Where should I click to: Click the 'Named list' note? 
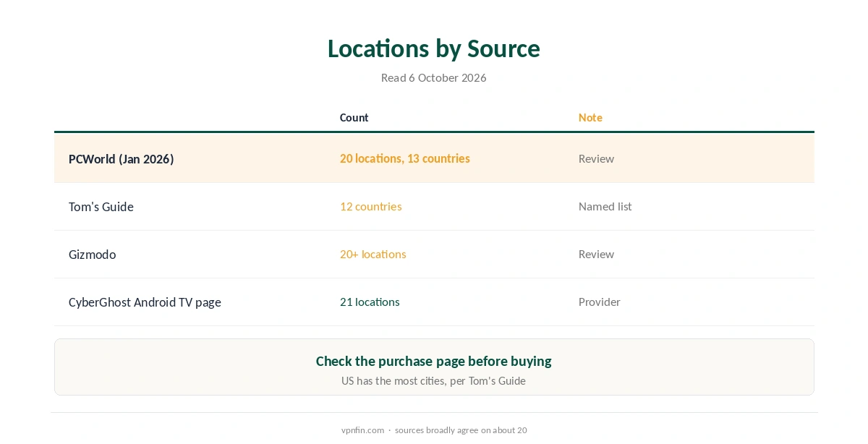[605, 206]
